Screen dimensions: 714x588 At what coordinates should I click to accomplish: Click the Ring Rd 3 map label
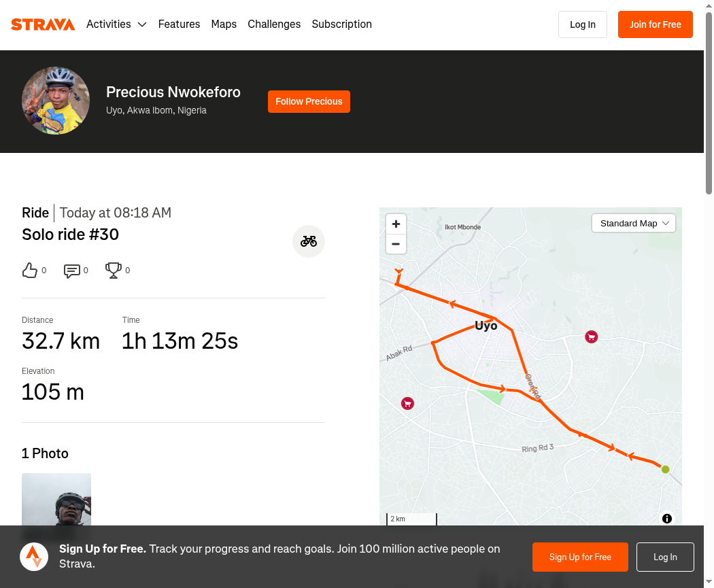pyautogui.click(x=537, y=448)
